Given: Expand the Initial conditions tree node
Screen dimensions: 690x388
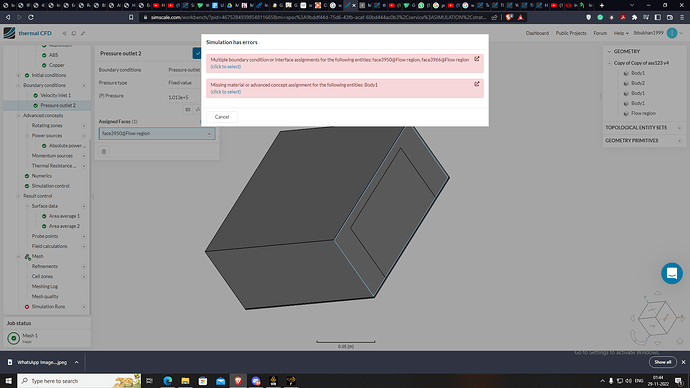Looking at the screenshot, I should 18,75.
